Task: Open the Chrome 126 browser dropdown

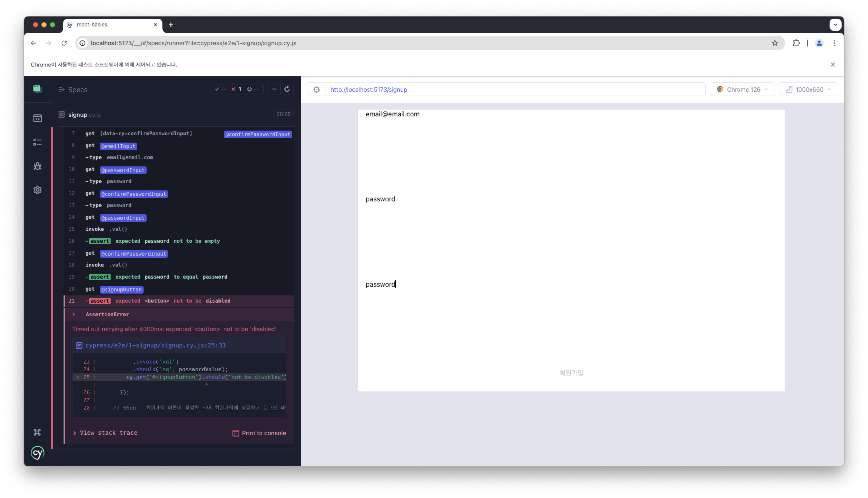Action: tap(742, 90)
